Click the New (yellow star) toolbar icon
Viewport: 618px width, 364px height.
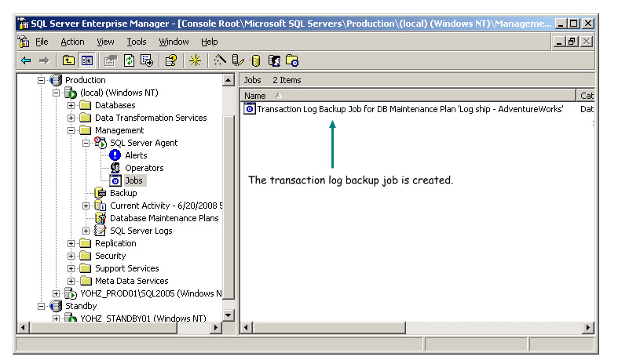pyautogui.click(x=195, y=60)
